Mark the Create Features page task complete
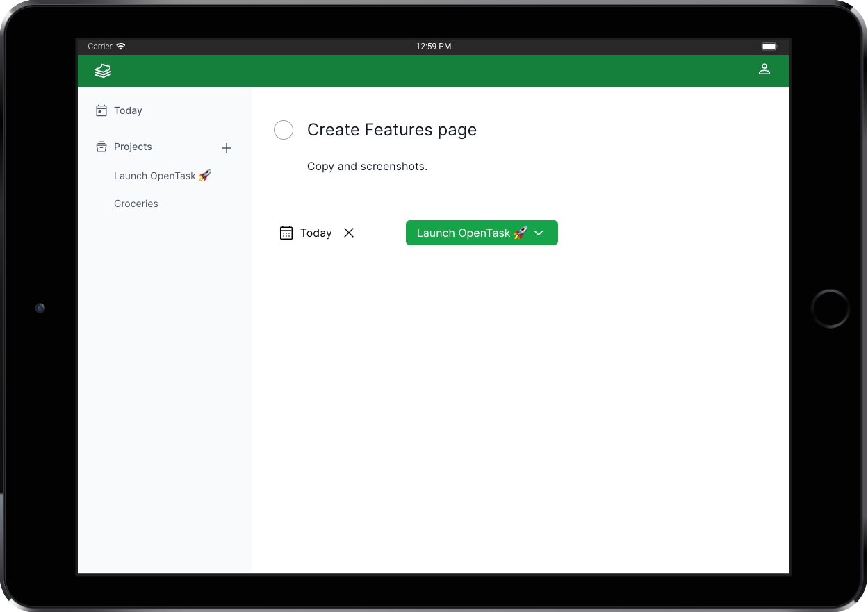Viewport: 868px width, 612px height. click(284, 130)
